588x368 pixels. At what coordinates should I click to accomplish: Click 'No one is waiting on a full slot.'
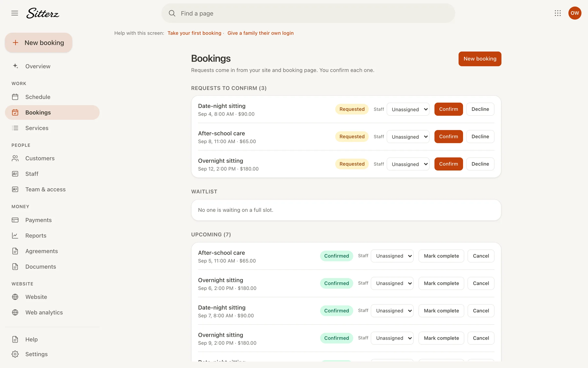[235, 210]
